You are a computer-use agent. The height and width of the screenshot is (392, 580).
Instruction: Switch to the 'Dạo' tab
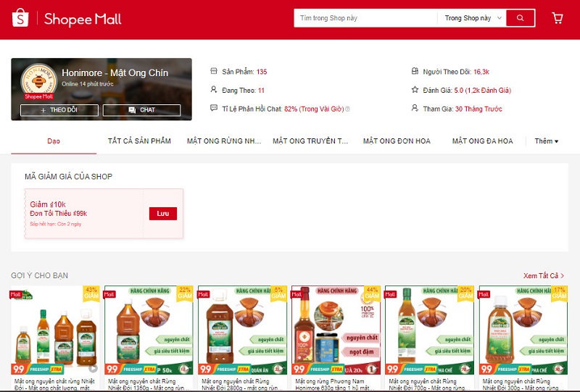tap(54, 141)
